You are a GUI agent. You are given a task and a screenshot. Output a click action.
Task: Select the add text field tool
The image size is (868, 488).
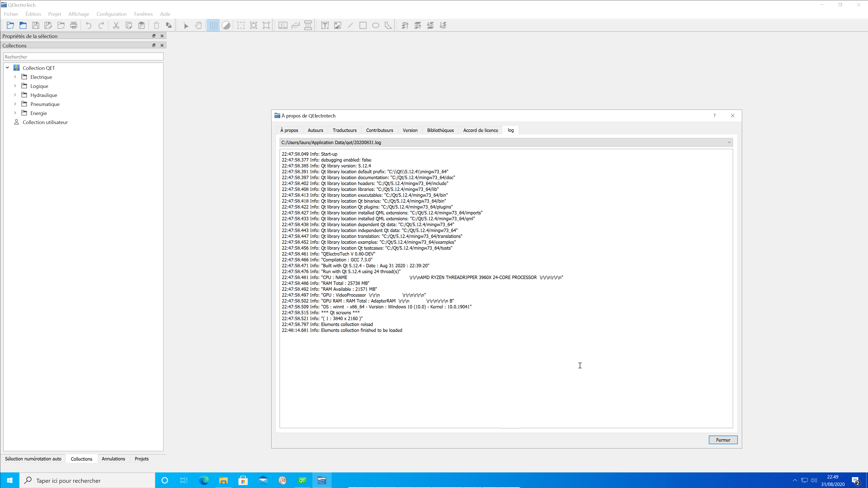pos(325,25)
